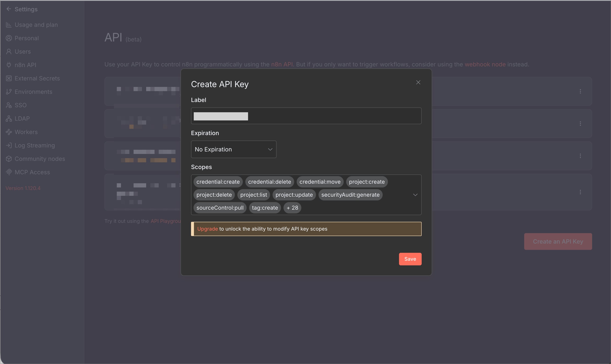
Task: Open the API Playground link
Action: point(166,221)
